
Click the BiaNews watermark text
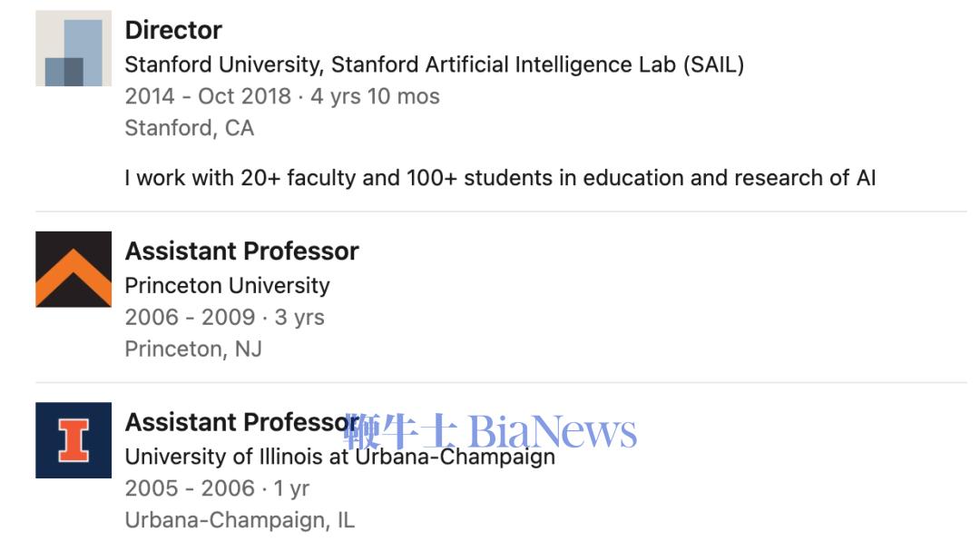pos(553,431)
